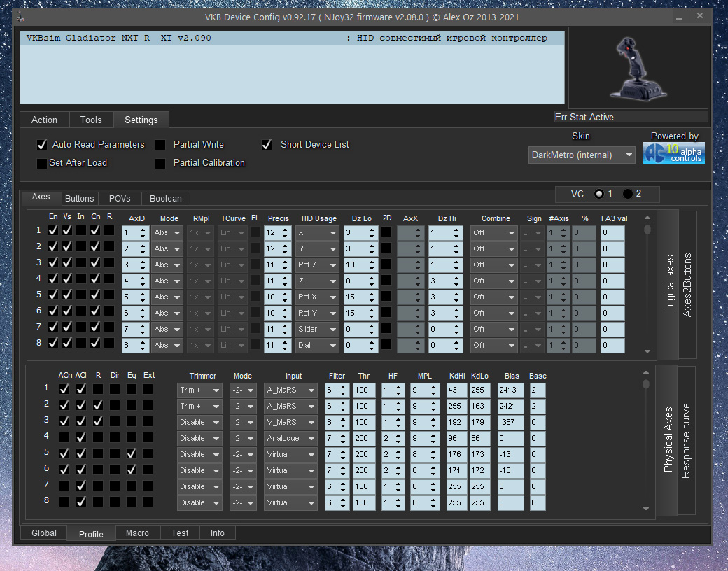The image size is (728, 571).
Task: Click Bias field showing 2413
Action: tap(511, 390)
